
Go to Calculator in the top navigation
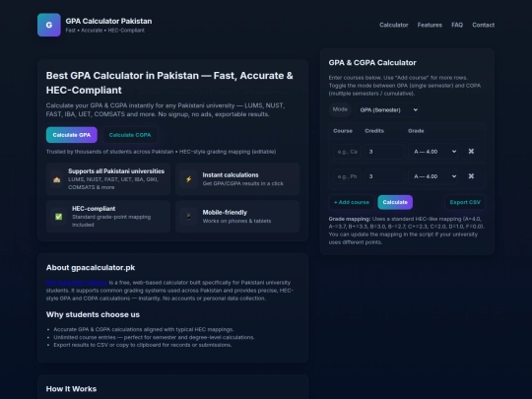point(393,25)
